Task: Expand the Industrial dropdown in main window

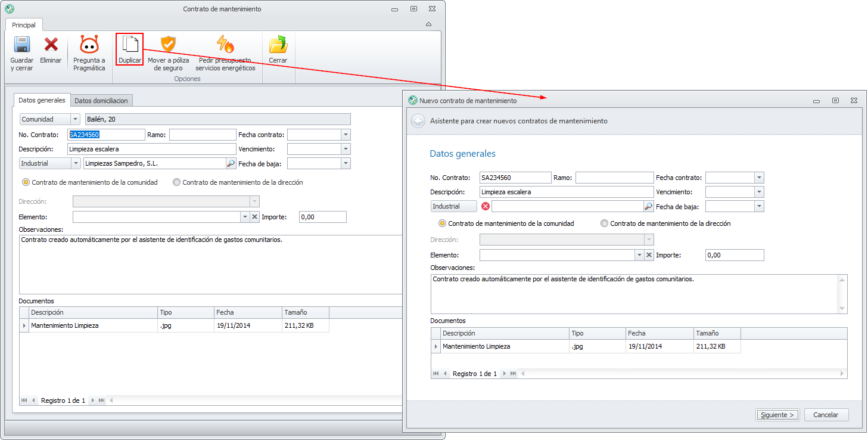Action: click(x=75, y=163)
